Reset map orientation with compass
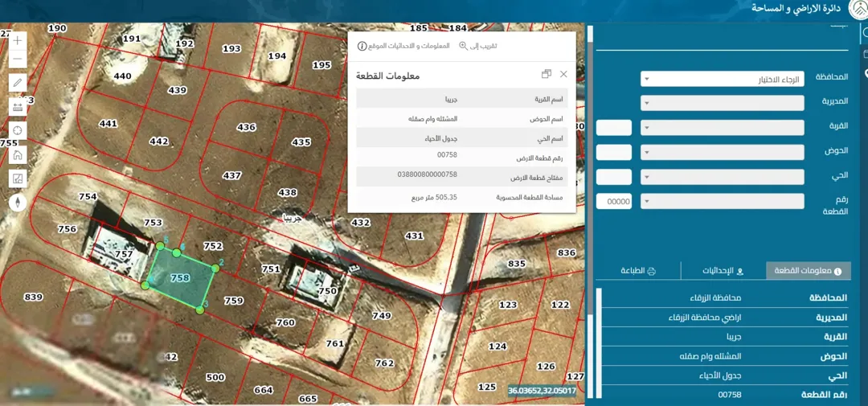 pos(18,202)
